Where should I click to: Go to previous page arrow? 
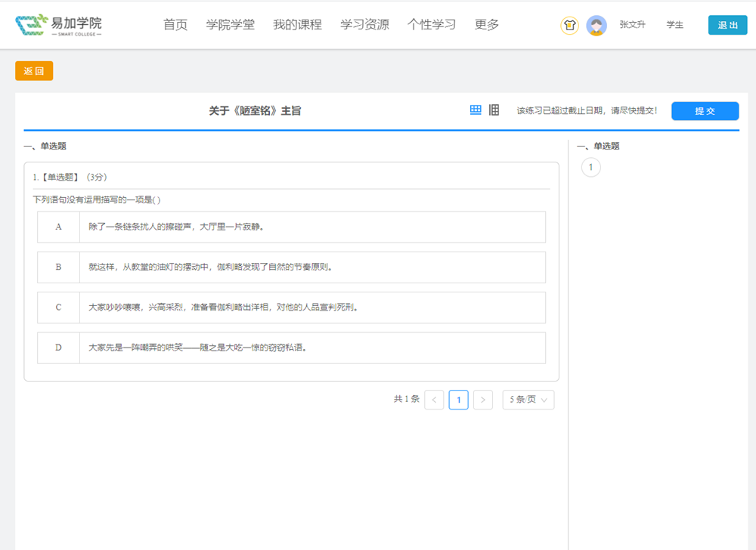point(434,400)
